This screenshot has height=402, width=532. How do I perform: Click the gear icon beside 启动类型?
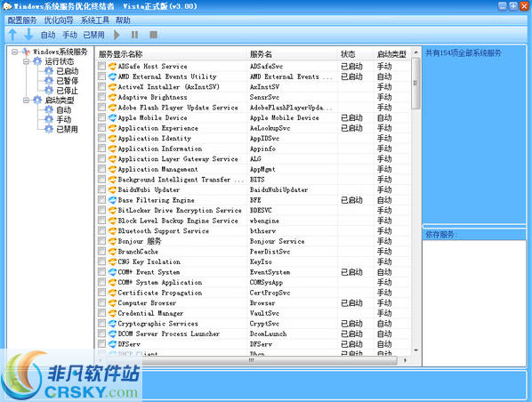(x=37, y=100)
